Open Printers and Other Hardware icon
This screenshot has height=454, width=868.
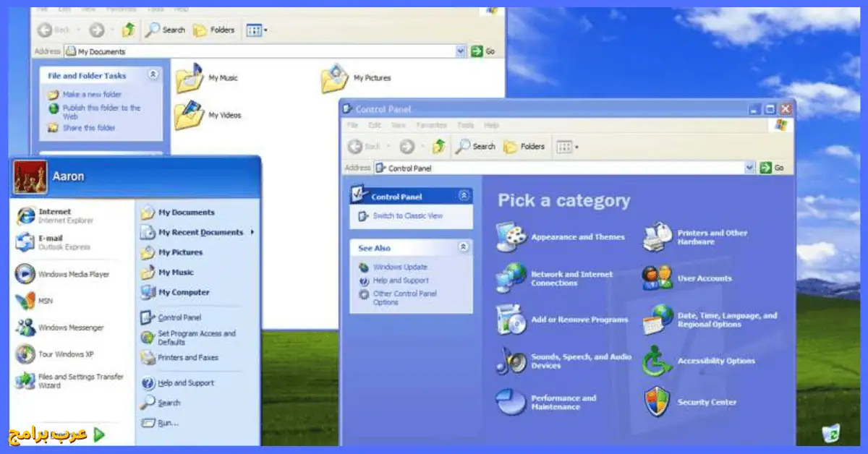[658, 237]
